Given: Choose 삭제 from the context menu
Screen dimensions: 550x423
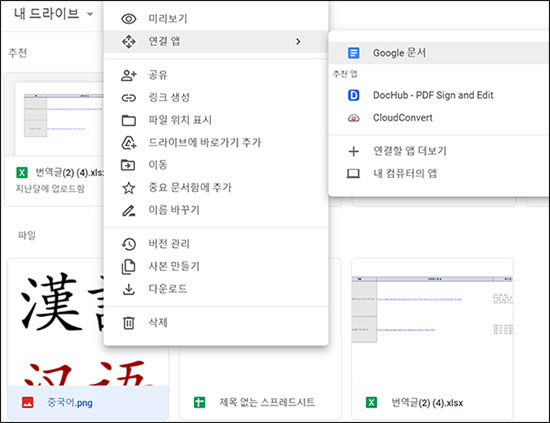Looking at the screenshot, I should tap(216, 323).
